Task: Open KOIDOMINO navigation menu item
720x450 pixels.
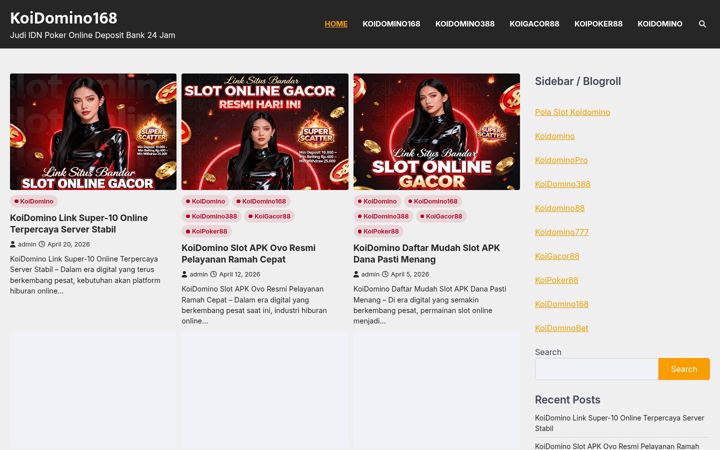Action: pos(660,24)
